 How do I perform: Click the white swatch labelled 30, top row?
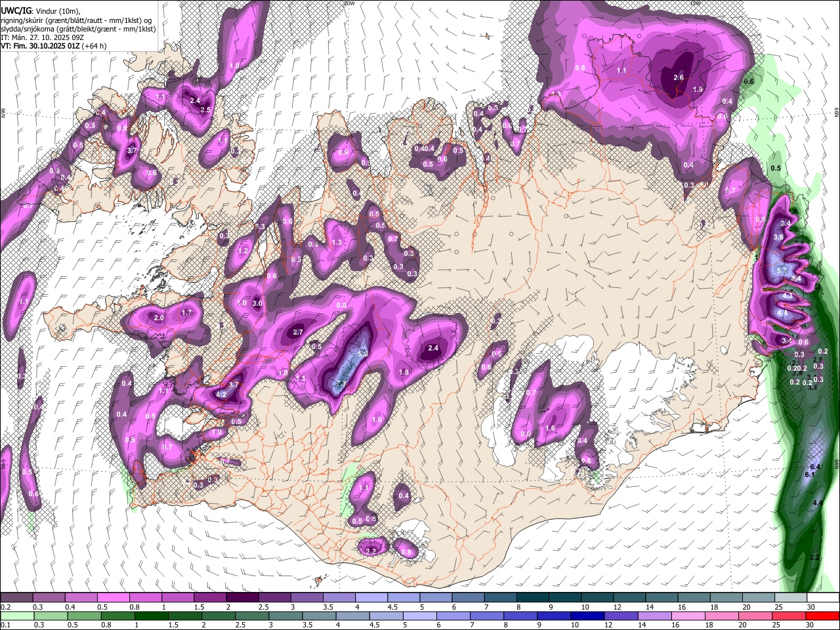coord(824,597)
